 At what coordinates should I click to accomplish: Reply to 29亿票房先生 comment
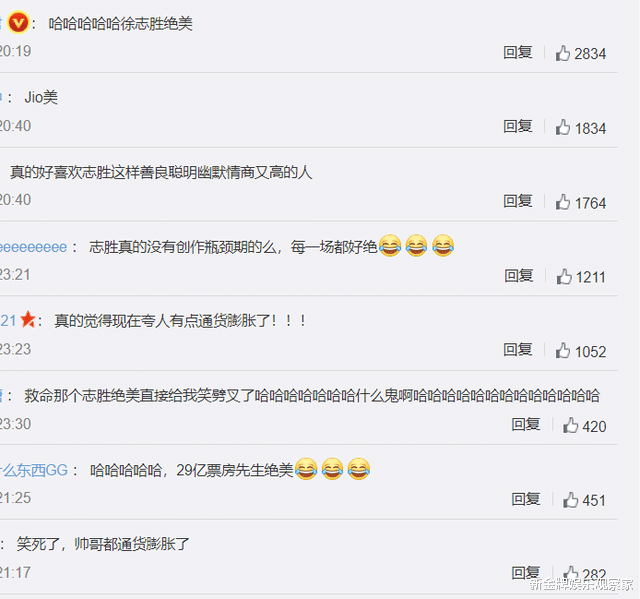(x=526, y=499)
